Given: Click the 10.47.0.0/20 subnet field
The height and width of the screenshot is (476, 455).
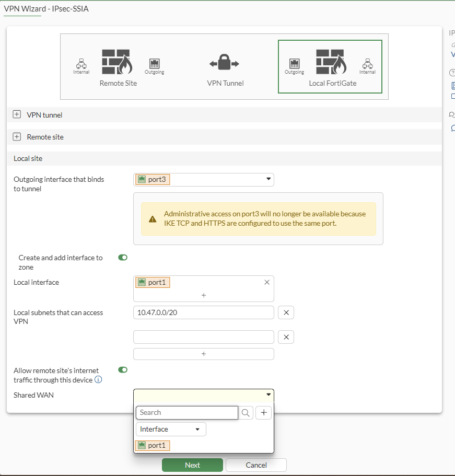Looking at the screenshot, I should tap(204, 312).
